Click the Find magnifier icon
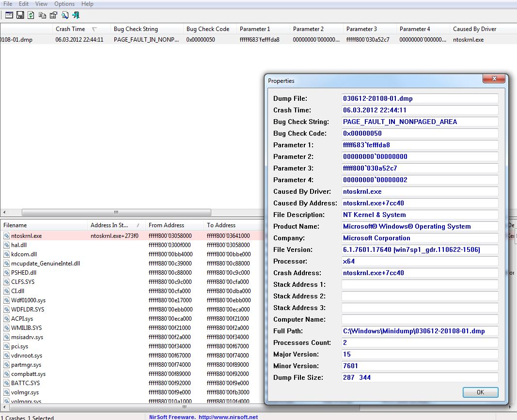Screen dimensions: 517x420 coord(65,15)
